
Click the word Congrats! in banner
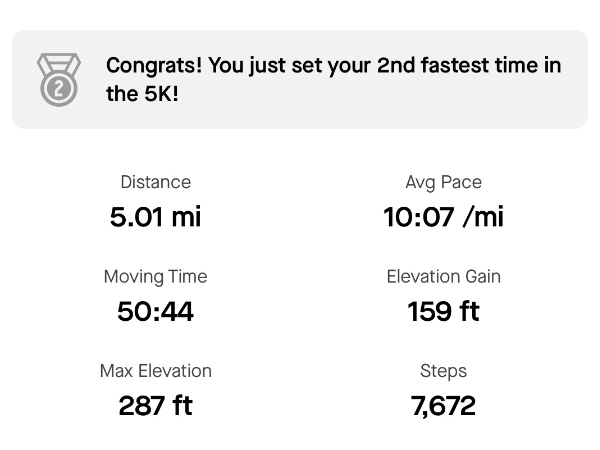tap(154, 66)
